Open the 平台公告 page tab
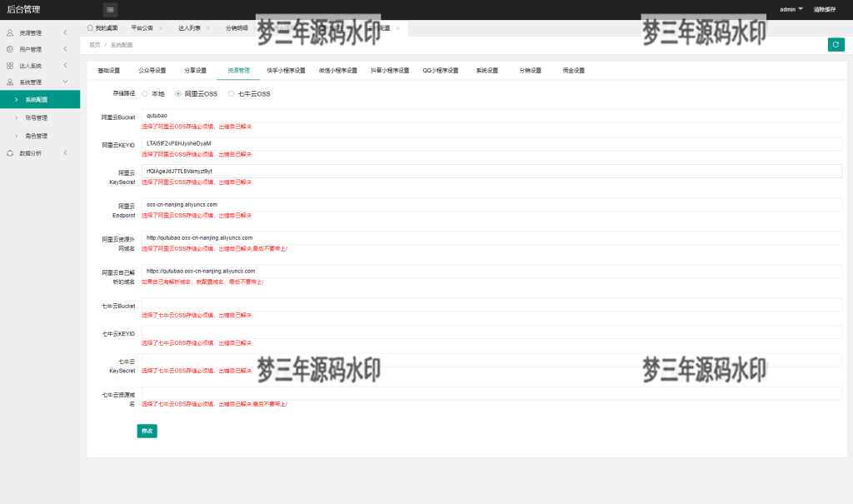The image size is (853, 504). pos(142,28)
